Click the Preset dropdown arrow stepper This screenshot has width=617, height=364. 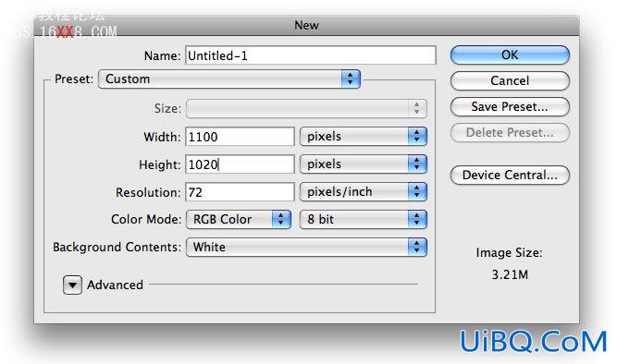[x=351, y=79]
